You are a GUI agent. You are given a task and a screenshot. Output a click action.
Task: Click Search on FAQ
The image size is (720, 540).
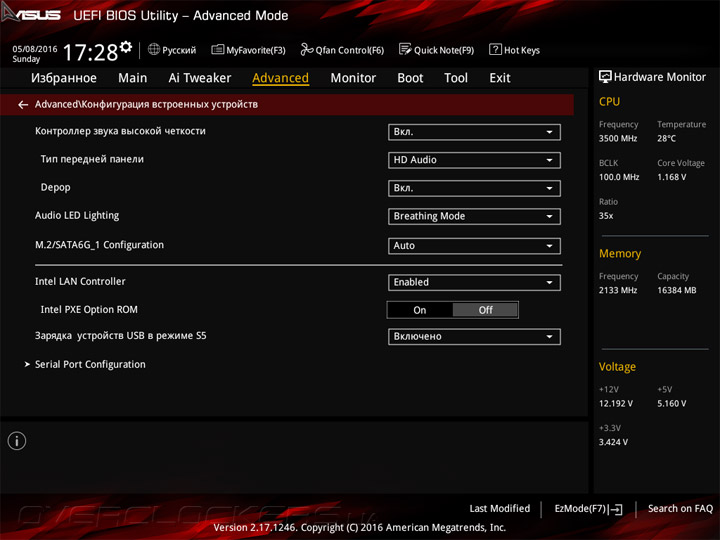tap(681, 508)
